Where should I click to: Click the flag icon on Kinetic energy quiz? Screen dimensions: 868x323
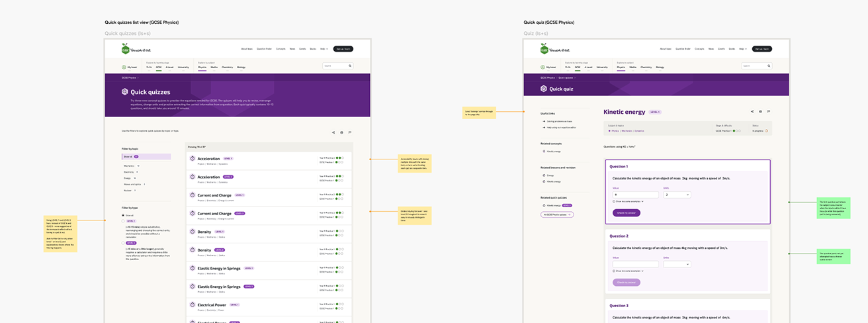coord(769,111)
